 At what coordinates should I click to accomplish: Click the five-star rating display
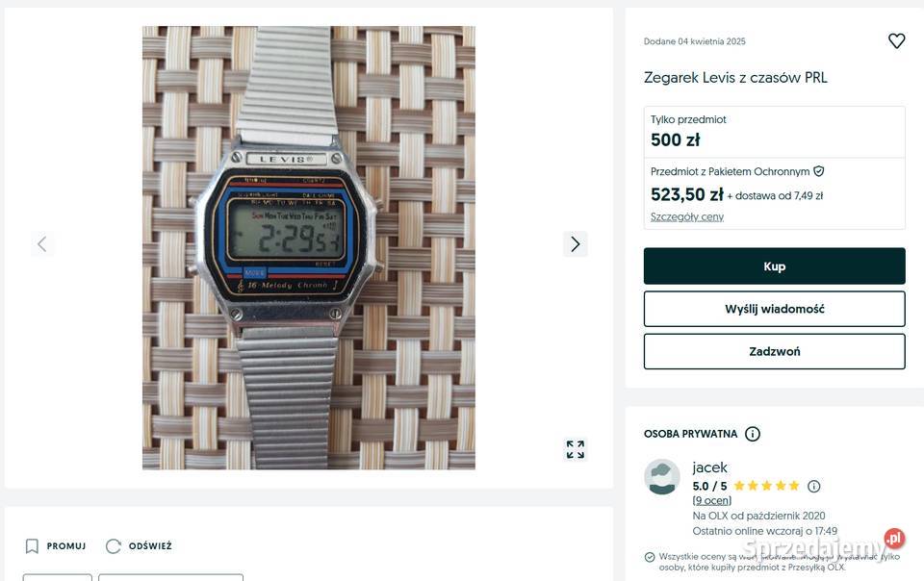[767, 486]
